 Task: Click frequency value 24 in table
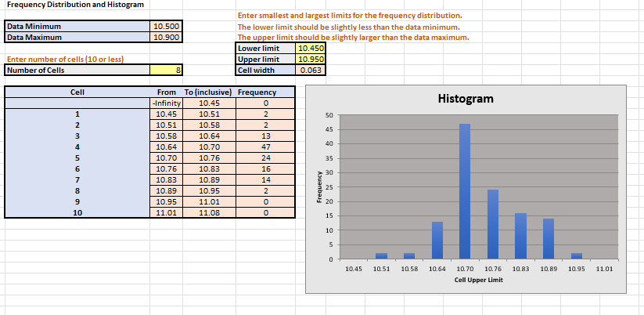click(265, 158)
